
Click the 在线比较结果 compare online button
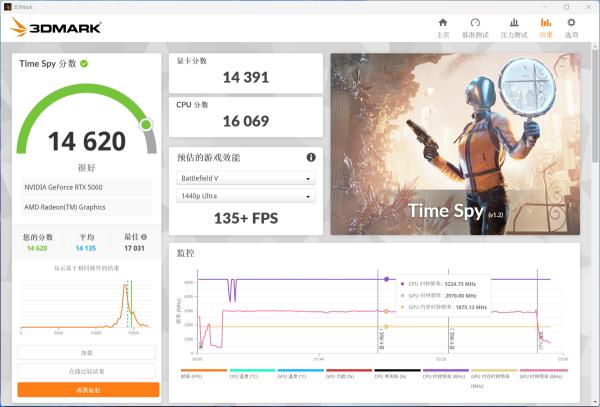click(86, 371)
